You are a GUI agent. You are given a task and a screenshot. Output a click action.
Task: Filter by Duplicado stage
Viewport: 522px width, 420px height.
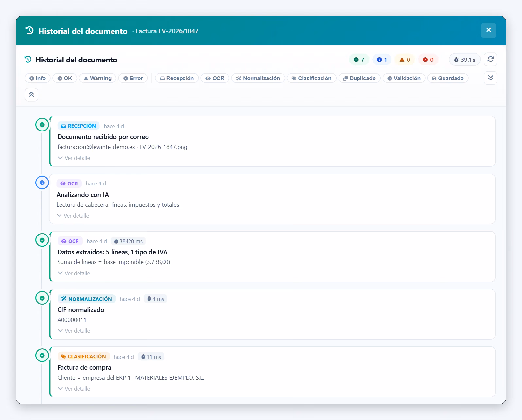(x=359, y=78)
